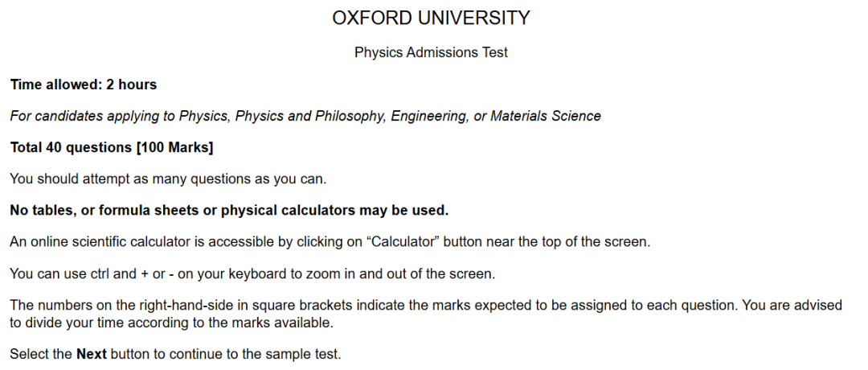The image size is (868, 370).
Task: Click the bold 'Time allowed: 2 hours' text
Action: point(84,84)
